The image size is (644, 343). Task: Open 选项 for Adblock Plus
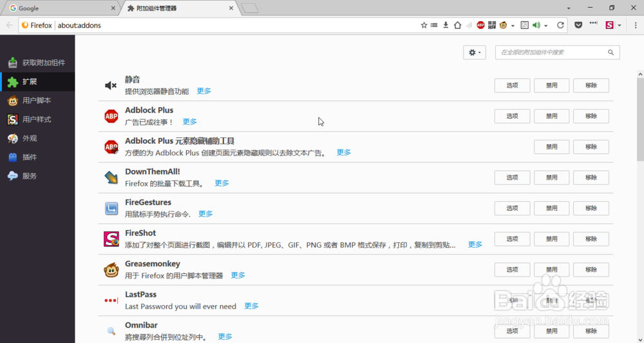tap(512, 116)
